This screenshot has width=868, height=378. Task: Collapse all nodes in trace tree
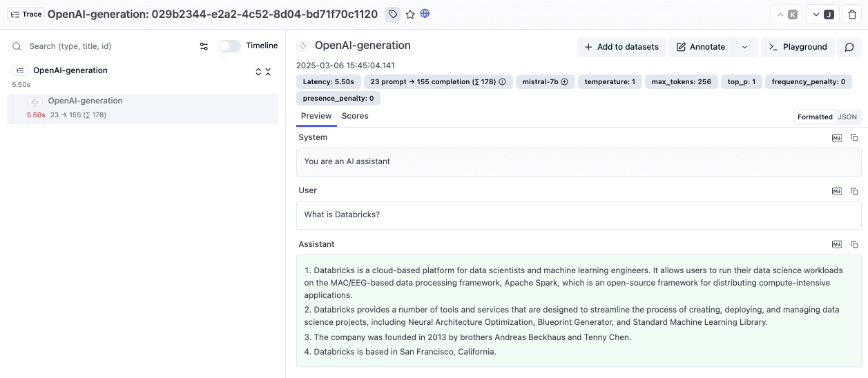(268, 71)
